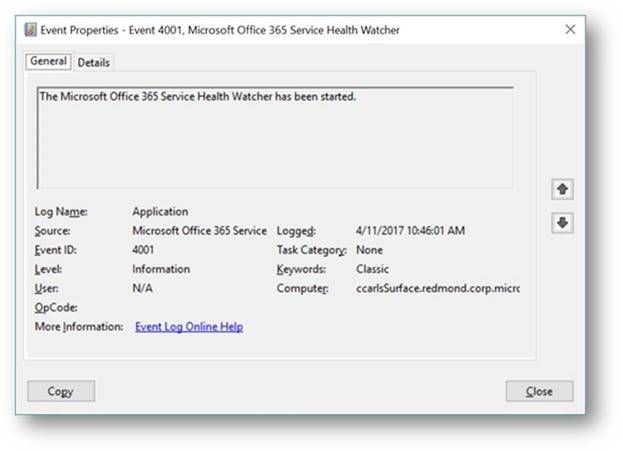Image resolution: width=623 pixels, height=451 pixels.
Task: Select the Task Category value None
Action: point(370,250)
